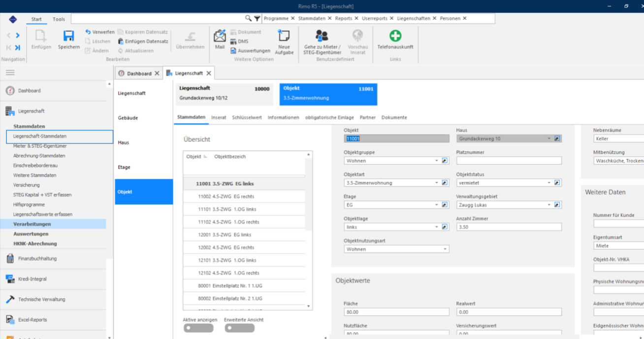
Task: Toggle Erweiterte Ansicht switch
Action: 239,328
